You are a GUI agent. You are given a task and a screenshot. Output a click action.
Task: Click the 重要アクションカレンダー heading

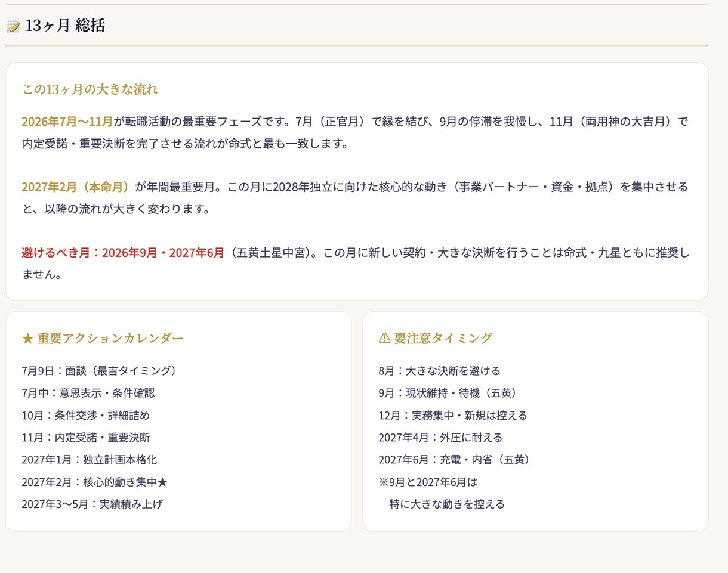click(x=110, y=339)
